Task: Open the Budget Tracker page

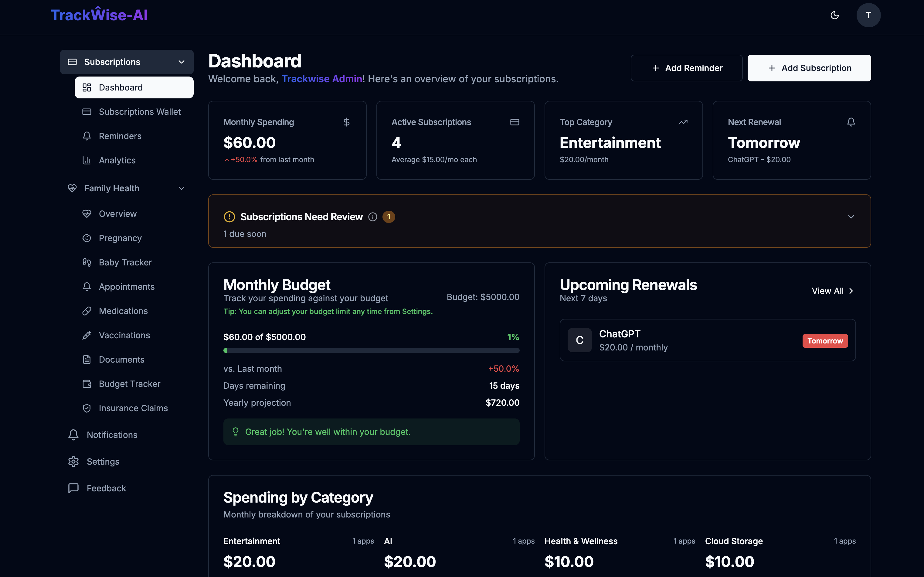Action: click(x=130, y=384)
